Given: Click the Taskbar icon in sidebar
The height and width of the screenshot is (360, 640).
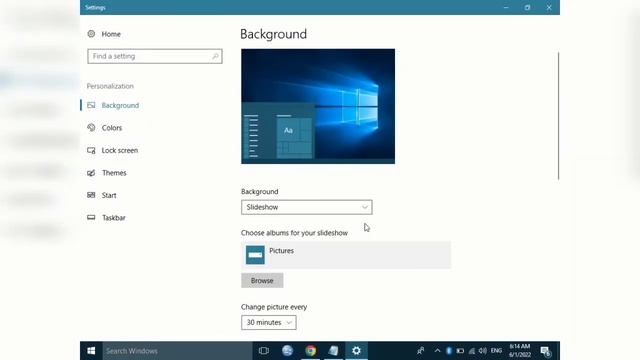Looking at the screenshot, I should (x=91, y=218).
